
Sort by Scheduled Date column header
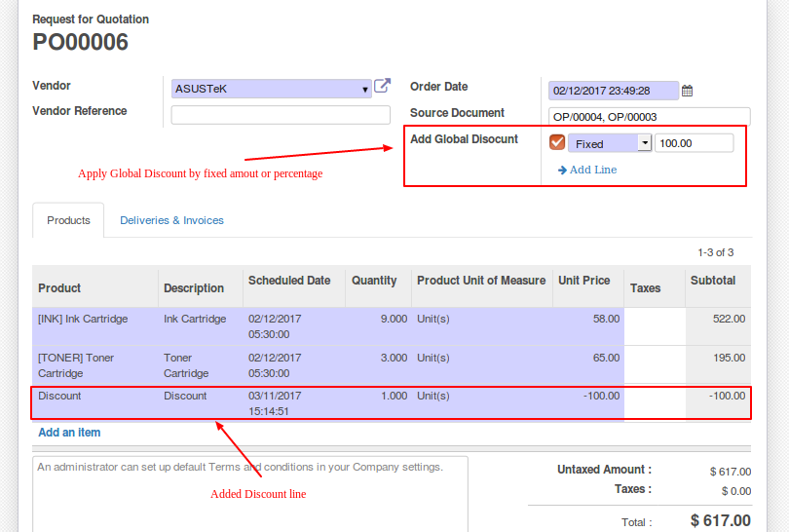tap(289, 281)
